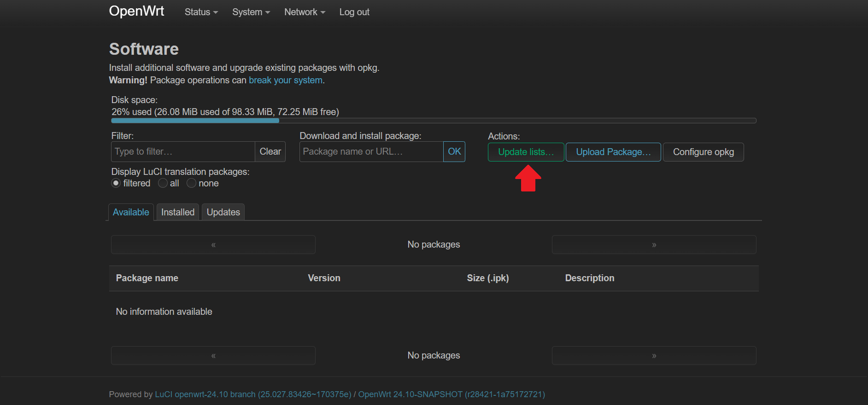Go to previous page using bottom « button
The width and height of the screenshot is (868, 405).
(x=213, y=355)
